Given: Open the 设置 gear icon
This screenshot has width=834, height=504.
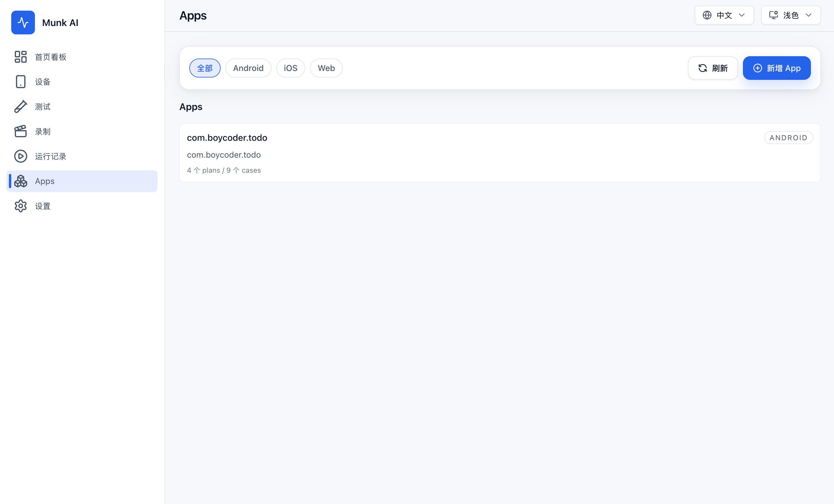Looking at the screenshot, I should point(21,206).
